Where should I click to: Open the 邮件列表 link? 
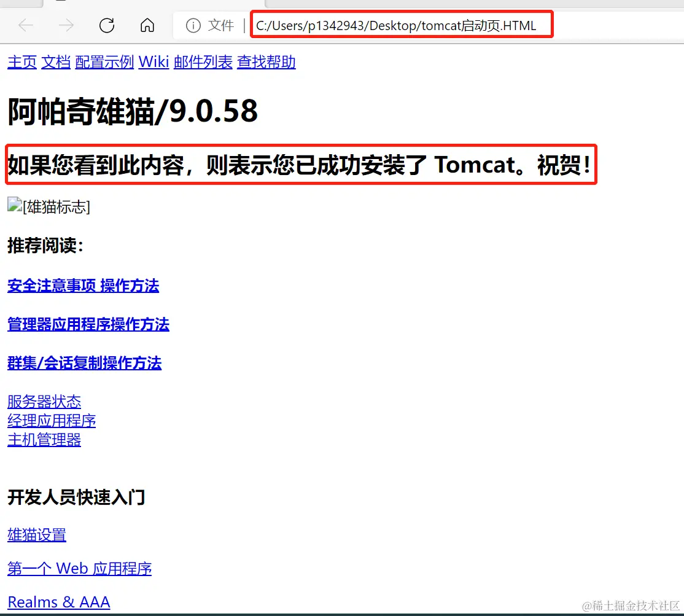pos(203,62)
